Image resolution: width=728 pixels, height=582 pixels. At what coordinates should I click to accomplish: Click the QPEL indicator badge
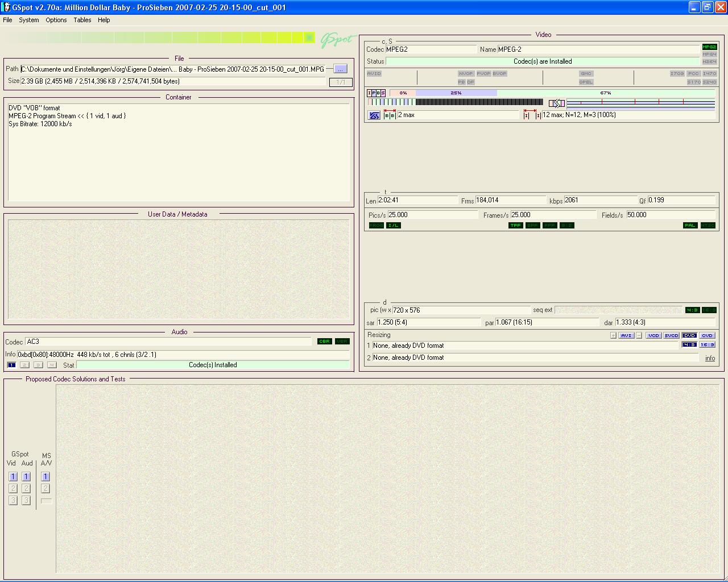[x=586, y=82]
